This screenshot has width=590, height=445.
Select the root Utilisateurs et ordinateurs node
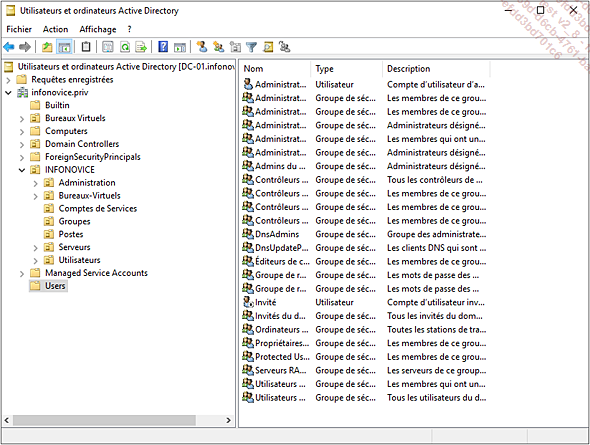(x=126, y=67)
